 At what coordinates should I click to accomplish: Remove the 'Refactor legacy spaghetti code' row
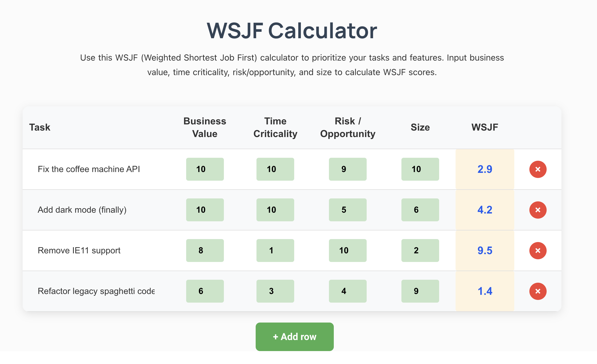(538, 291)
